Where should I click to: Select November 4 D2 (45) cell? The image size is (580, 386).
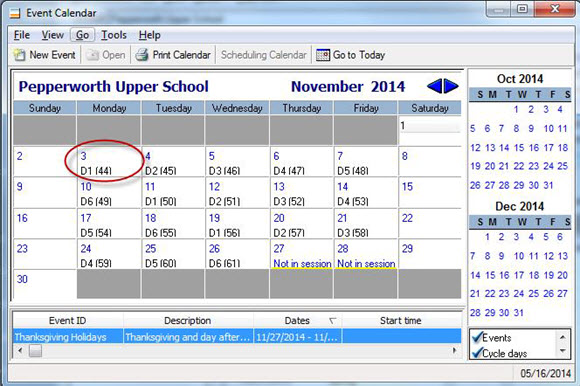point(173,162)
